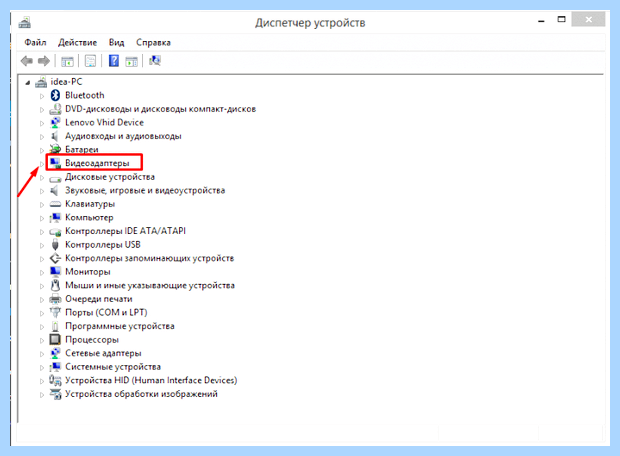The image size is (620, 456).
Task: Click Scan for hardware changes icon
Action: coord(155,61)
